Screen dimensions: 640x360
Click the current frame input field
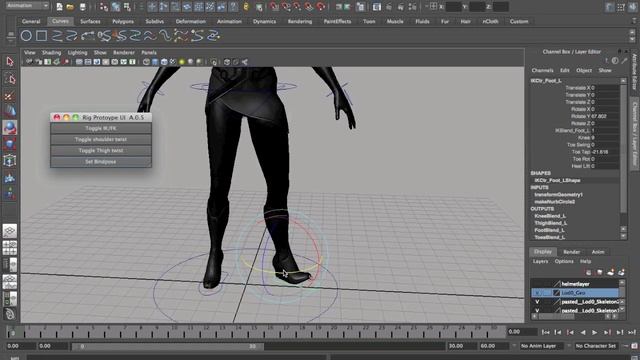pyautogui.click(x=522, y=332)
